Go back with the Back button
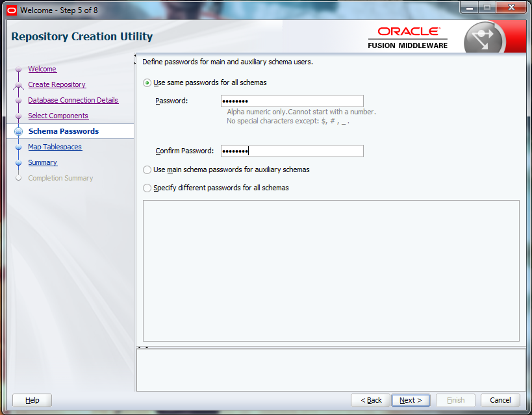The width and height of the screenshot is (532, 415). [370, 401]
